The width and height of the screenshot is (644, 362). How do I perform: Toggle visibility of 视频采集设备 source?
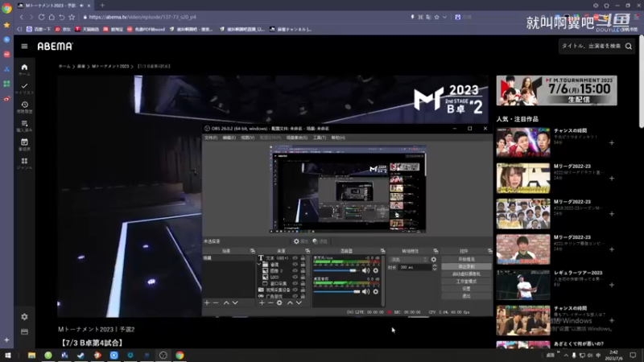295,290
